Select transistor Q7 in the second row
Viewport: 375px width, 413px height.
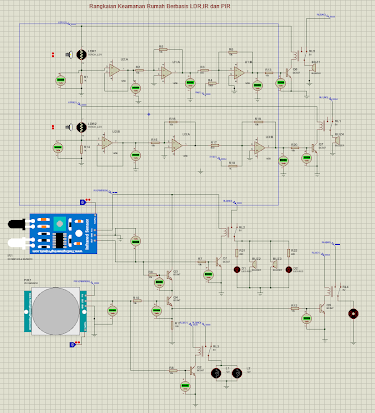[x=314, y=148]
